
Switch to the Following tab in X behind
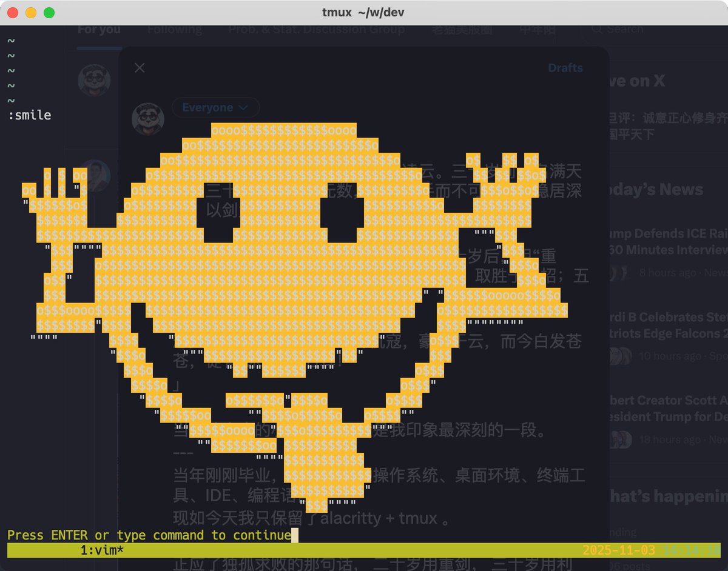click(x=175, y=30)
